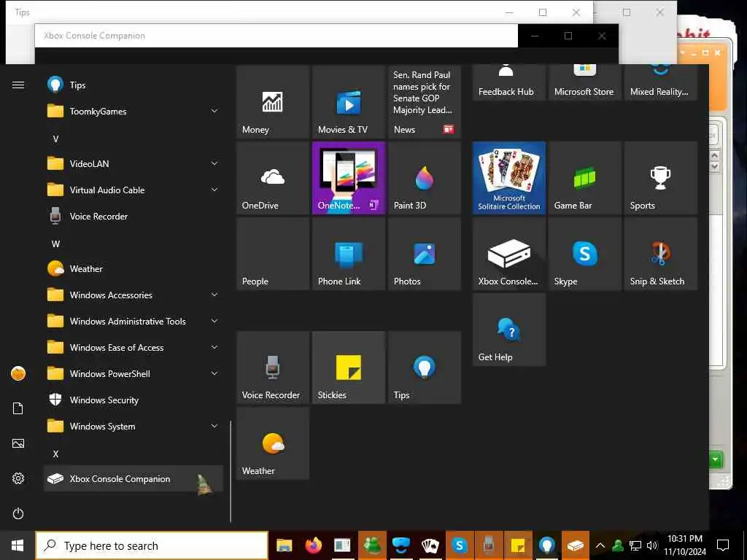
Task: Open File Explorer from taskbar
Action: 284,545
